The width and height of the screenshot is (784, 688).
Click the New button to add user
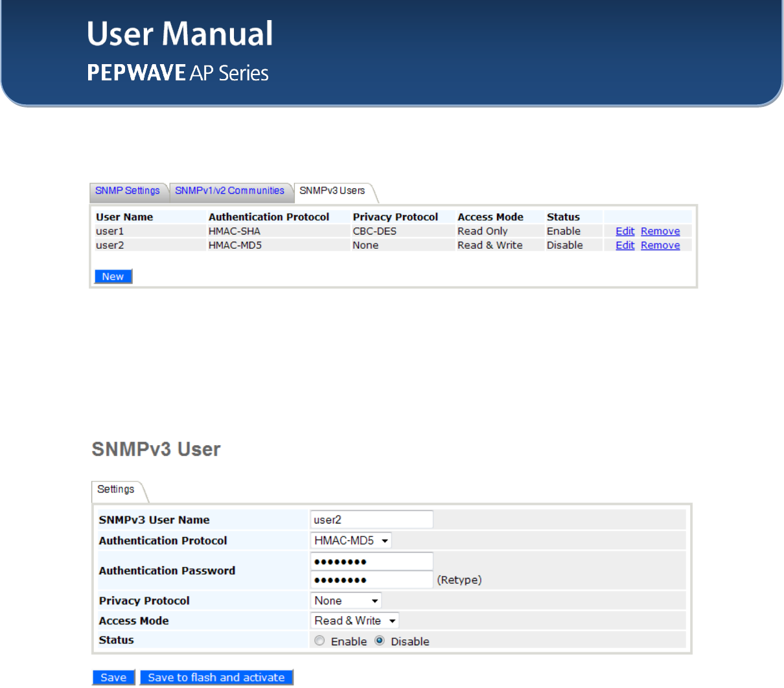tap(113, 277)
